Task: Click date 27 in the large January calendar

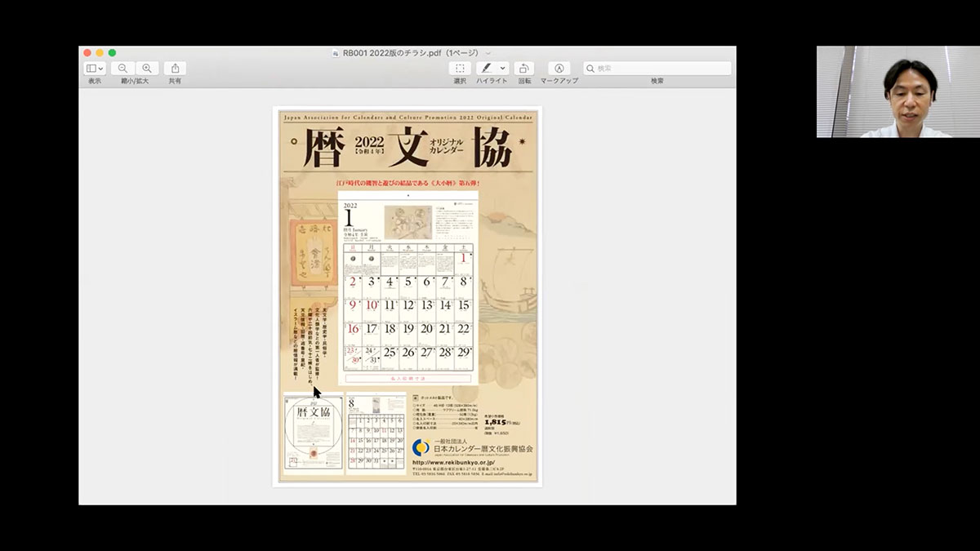Action: coord(426,353)
